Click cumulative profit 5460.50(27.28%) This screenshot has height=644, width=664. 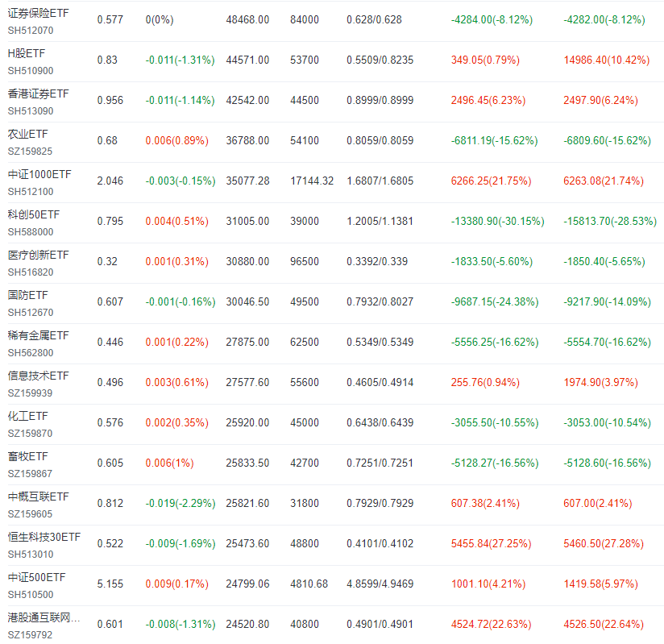point(604,542)
